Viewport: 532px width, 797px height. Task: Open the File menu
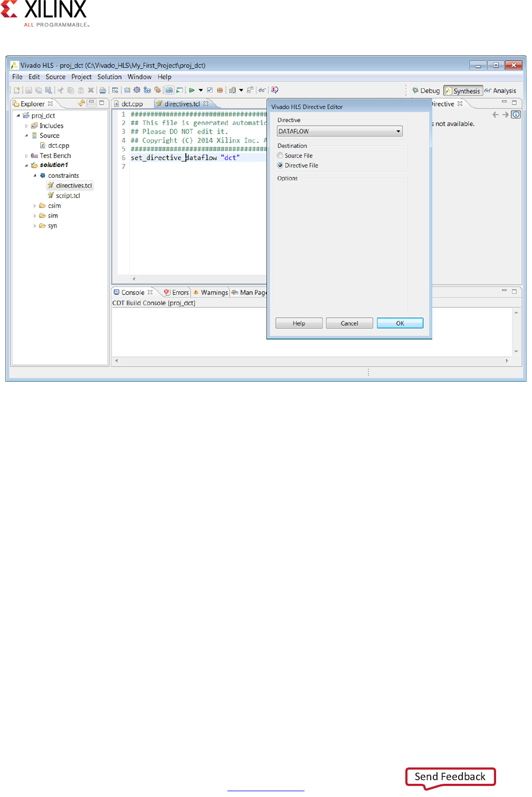coord(17,77)
